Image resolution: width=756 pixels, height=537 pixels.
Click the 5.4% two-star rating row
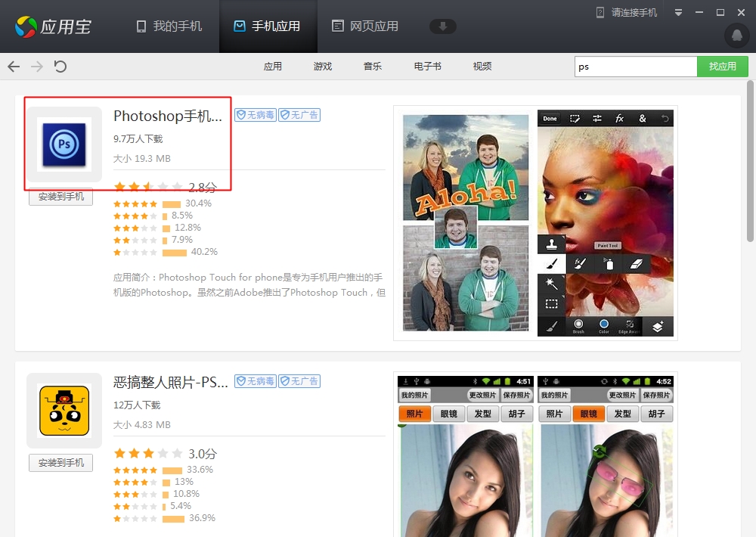153,506
